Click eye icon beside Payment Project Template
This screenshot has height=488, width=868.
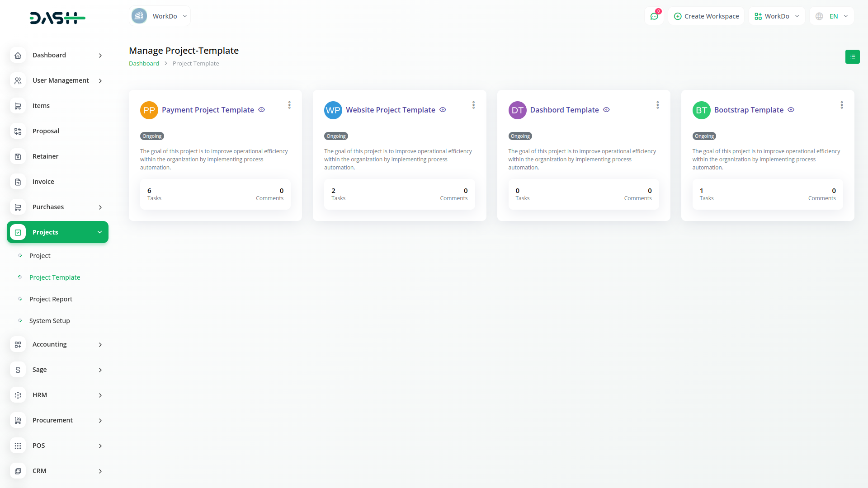pos(261,110)
